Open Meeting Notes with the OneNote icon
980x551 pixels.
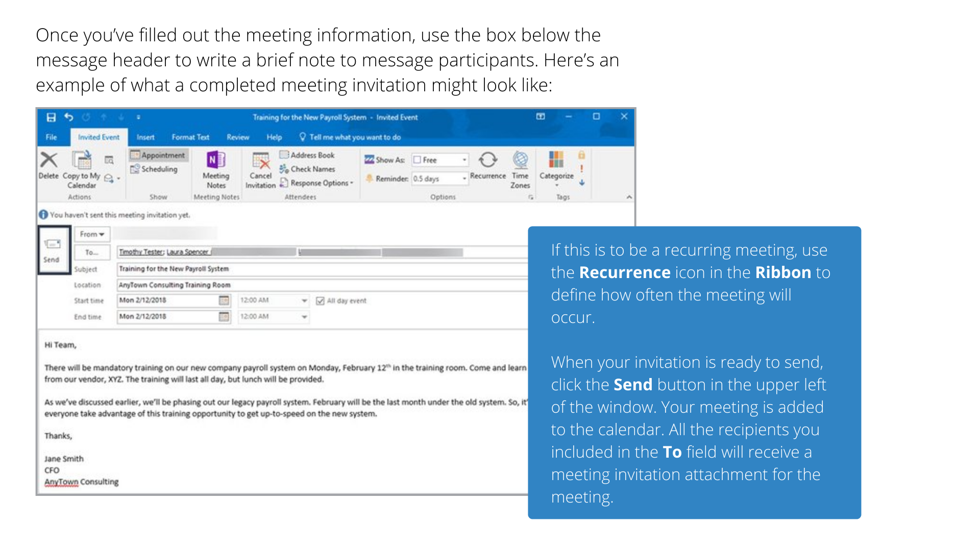pyautogui.click(x=216, y=161)
